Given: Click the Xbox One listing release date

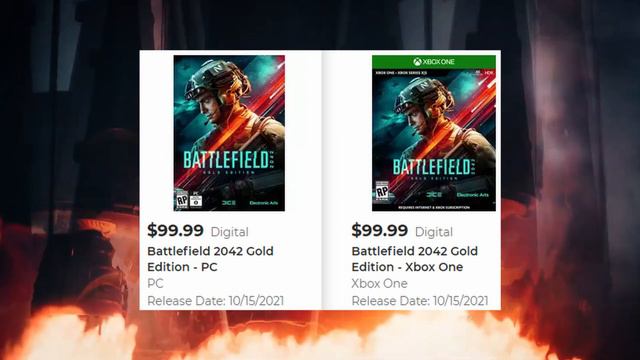Looking at the screenshot, I should pyautogui.click(x=420, y=301).
